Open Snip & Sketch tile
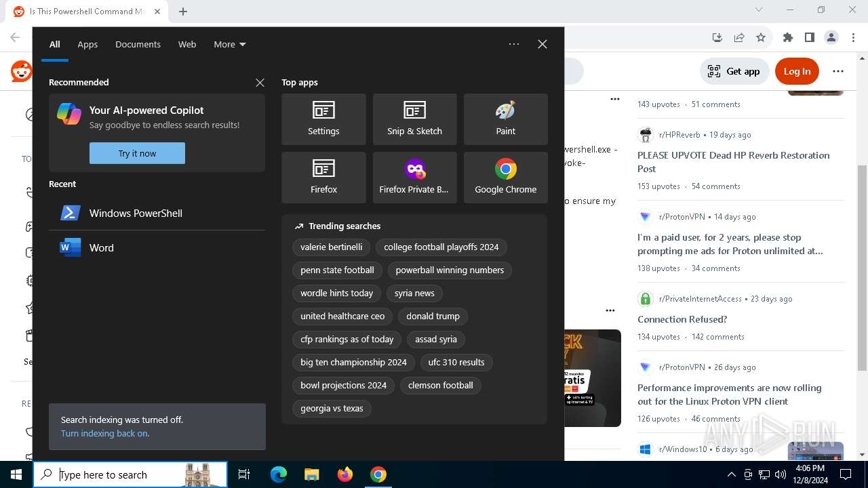The height and width of the screenshot is (488, 868). pos(414,119)
